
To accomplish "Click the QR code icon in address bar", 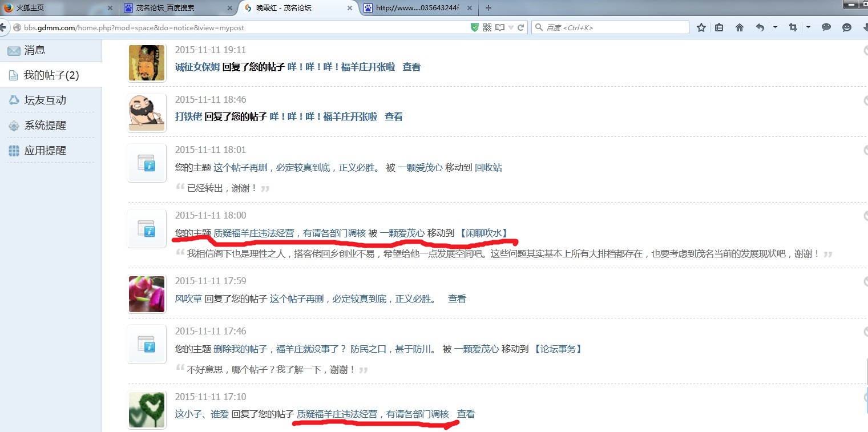I will [x=487, y=27].
